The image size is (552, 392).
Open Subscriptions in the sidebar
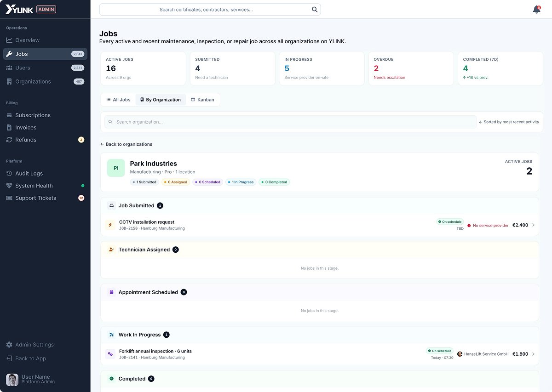(x=45, y=115)
